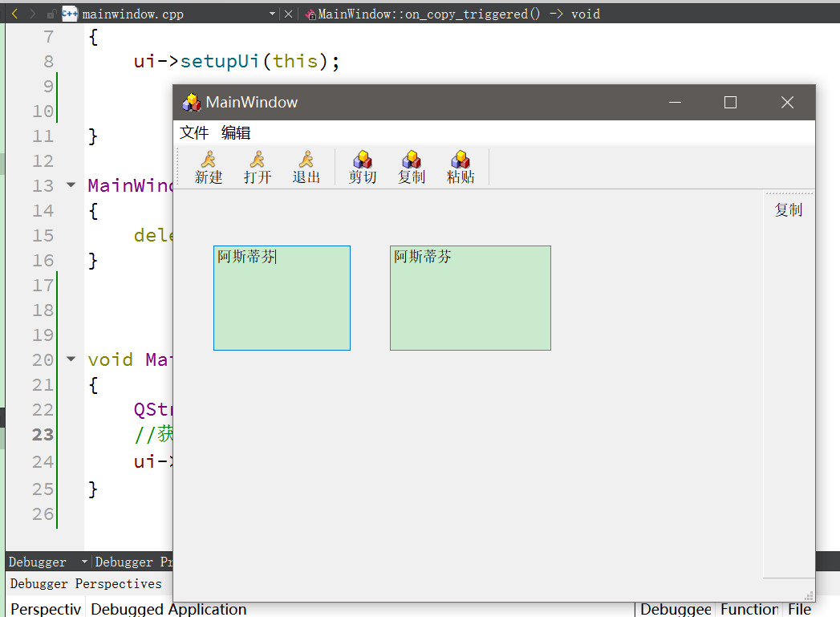Collapse the function fold at line 20
This screenshot has width=840, height=617.
coord(71,359)
